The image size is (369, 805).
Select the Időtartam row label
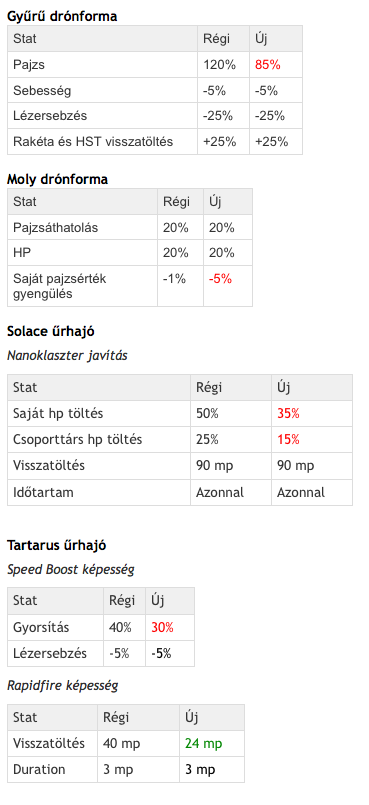click(43, 492)
